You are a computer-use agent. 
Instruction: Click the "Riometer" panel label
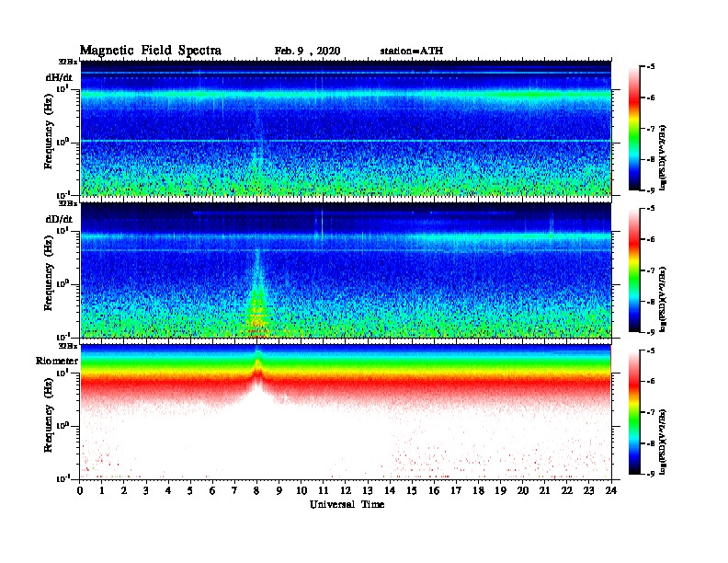coord(57,361)
